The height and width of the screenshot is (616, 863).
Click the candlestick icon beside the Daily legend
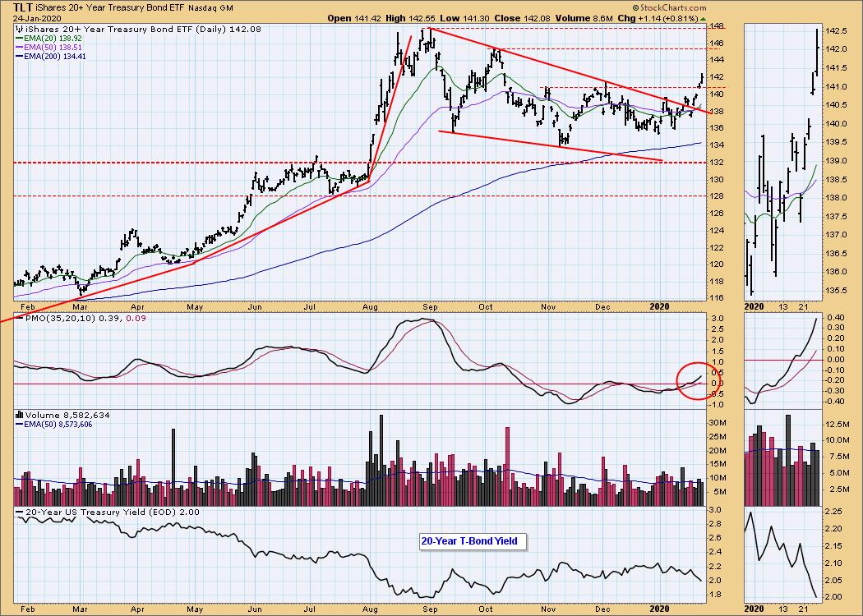[18, 29]
